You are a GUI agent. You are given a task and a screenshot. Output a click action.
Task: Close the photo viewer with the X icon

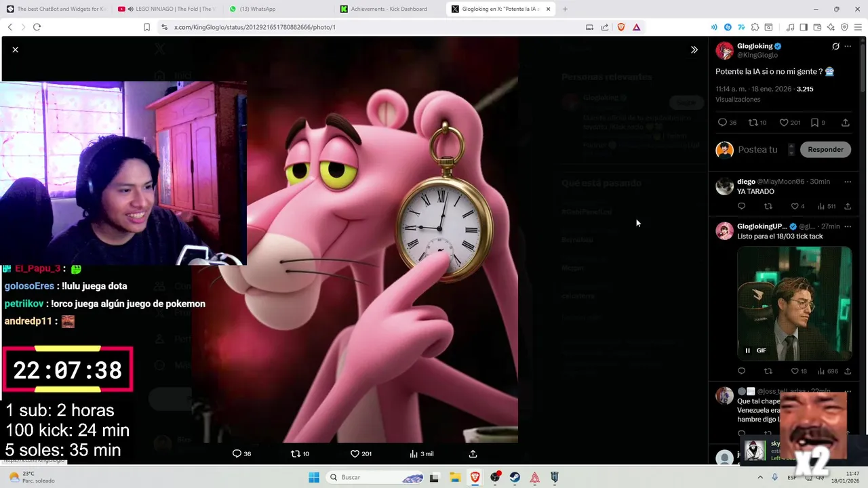click(15, 49)
